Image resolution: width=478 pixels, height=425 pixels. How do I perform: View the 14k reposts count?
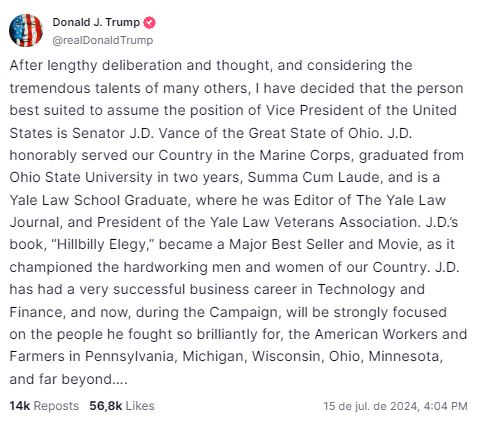[x=20, y=406]
